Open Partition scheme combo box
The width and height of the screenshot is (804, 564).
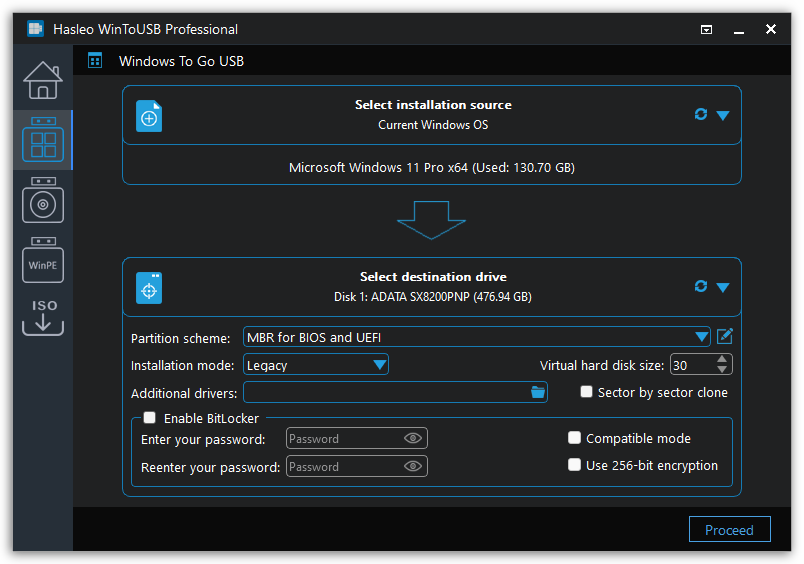[477, 337]
